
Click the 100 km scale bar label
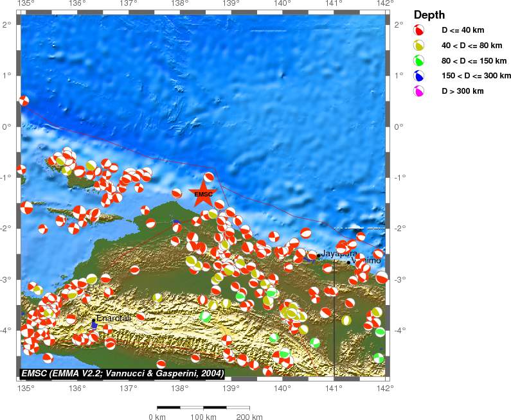click(203, 417)
